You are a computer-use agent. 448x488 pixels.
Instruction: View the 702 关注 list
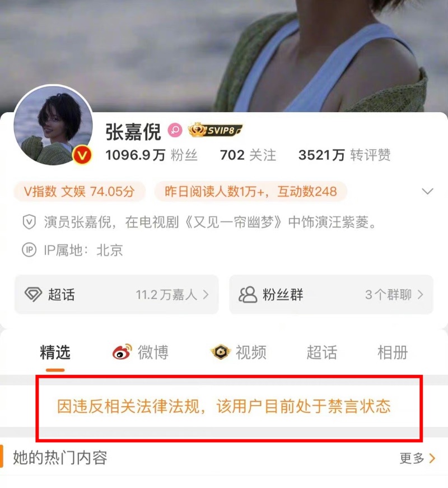(248, 155)
